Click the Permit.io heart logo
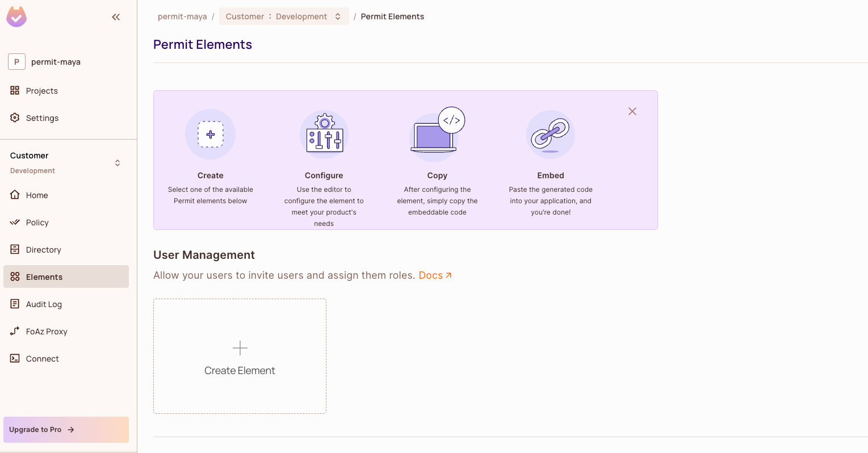Screen dimensions: 868x453 [16, 17]
